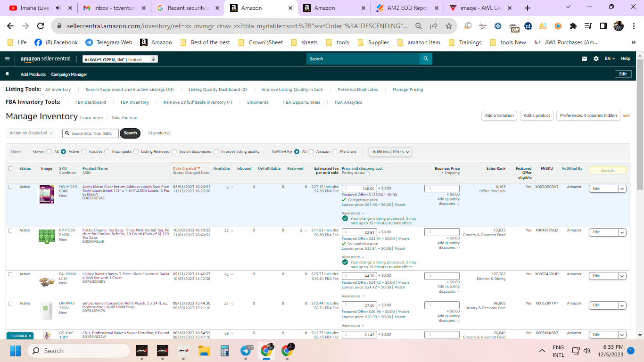
Task: Open the ALWAYS OPEN, INC account switcher
Action: [120, 59]
